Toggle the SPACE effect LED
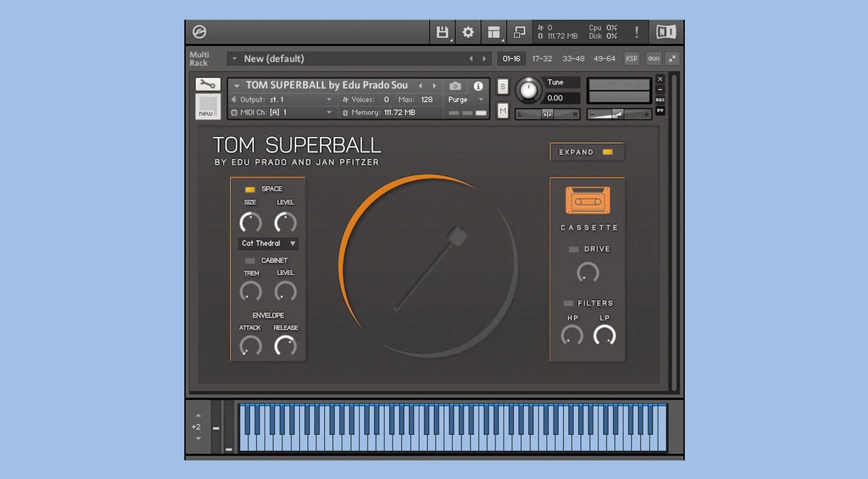The width and height of the screenshot is (868, 479). pos(250,189)
